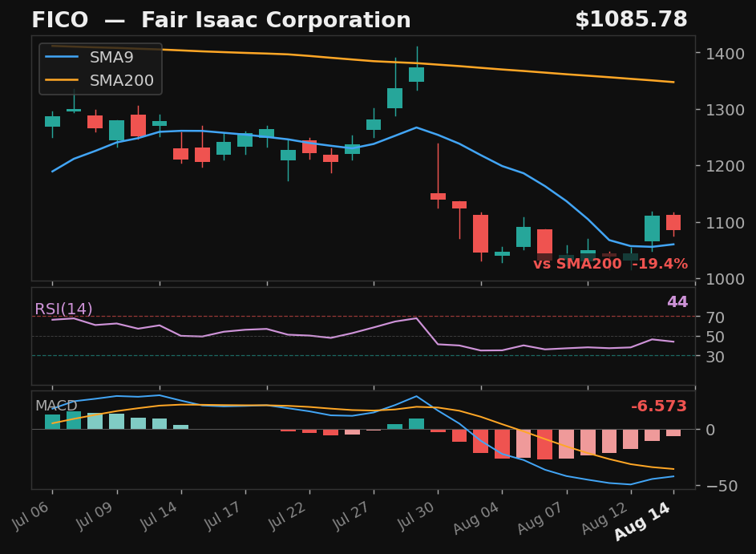Viewport: 756px width, 554px height.
Task: Click the RSI value 44
Action: click(677, 301)
